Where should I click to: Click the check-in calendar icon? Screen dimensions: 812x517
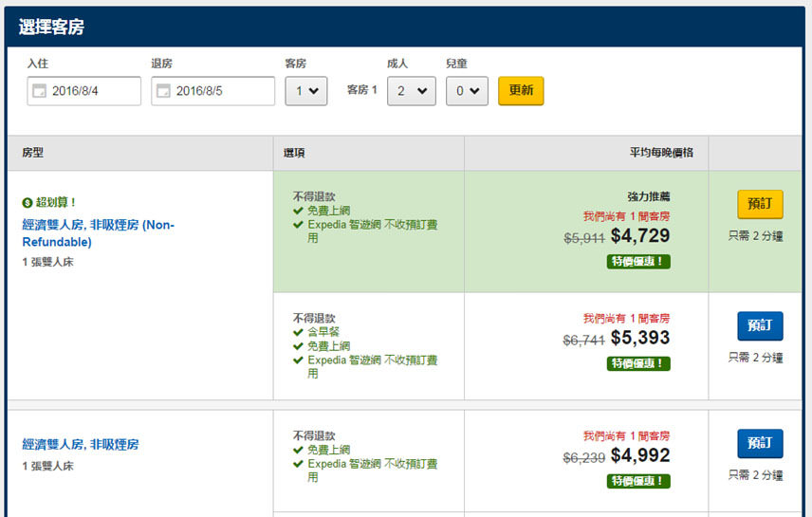point(39,92)
